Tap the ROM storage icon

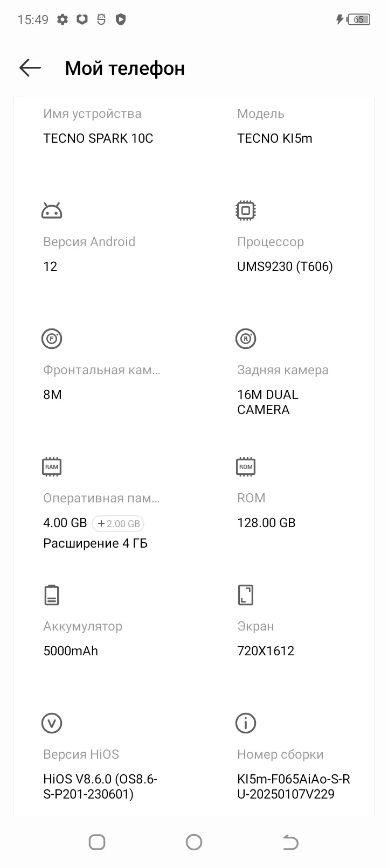point(246,467)
